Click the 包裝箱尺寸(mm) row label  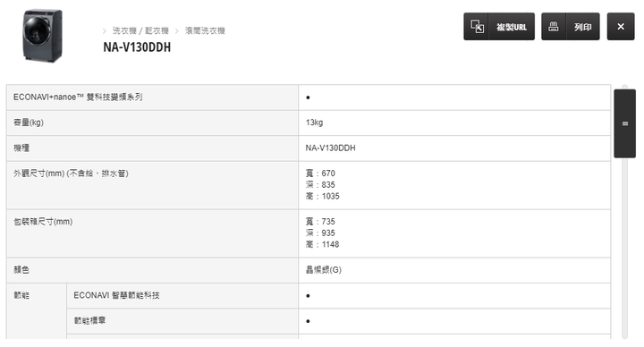tap(43, 222)
